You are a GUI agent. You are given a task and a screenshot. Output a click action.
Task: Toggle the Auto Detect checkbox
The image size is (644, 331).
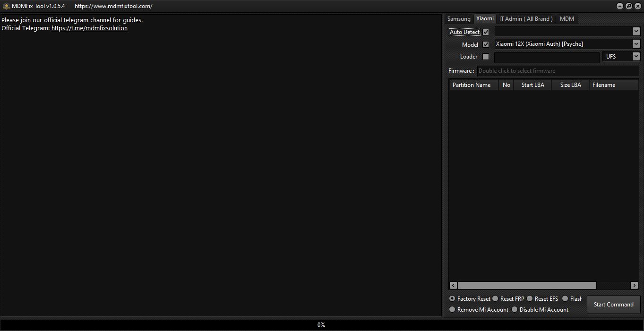pyautogui.click(x=486, y=32)
